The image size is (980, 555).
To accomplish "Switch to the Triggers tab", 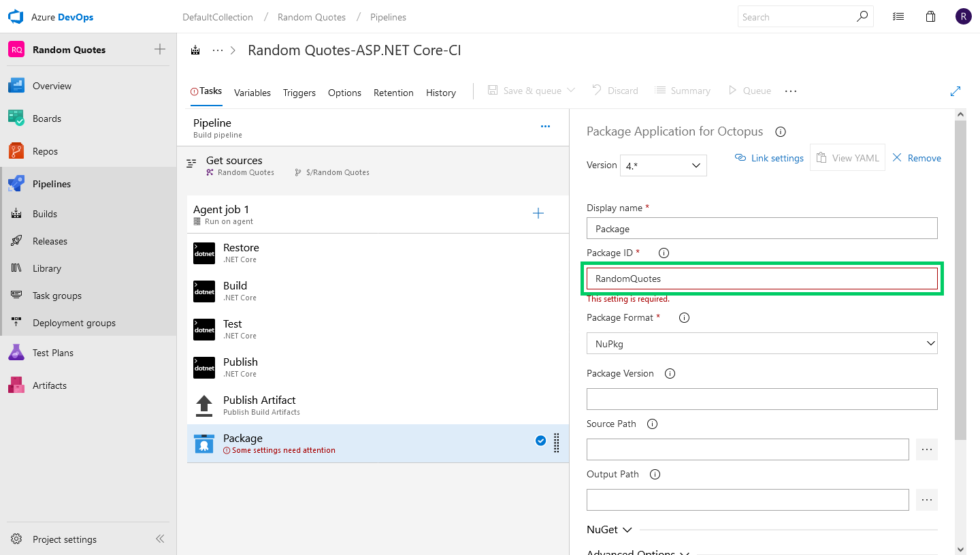I will click(299, 93).
